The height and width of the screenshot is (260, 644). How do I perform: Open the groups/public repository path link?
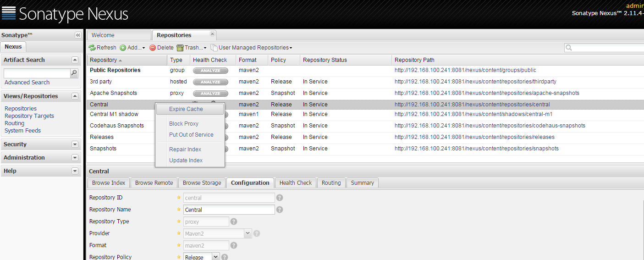tap(465, 71)
